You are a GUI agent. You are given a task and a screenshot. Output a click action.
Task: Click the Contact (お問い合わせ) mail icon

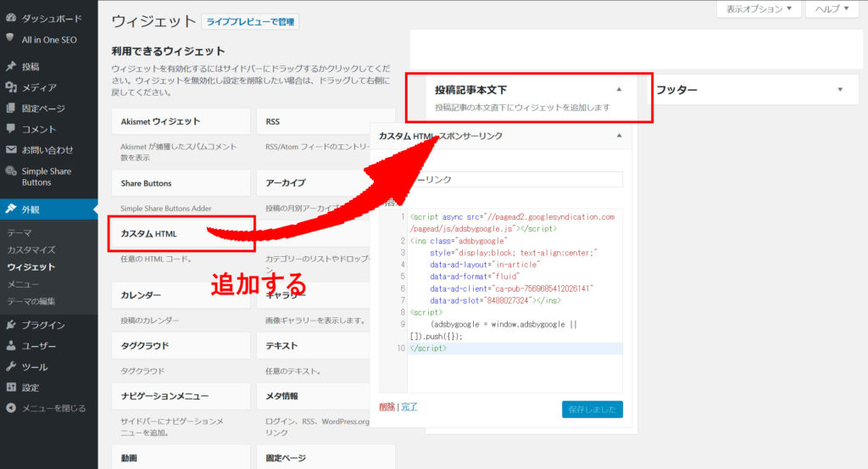(10, 149)
